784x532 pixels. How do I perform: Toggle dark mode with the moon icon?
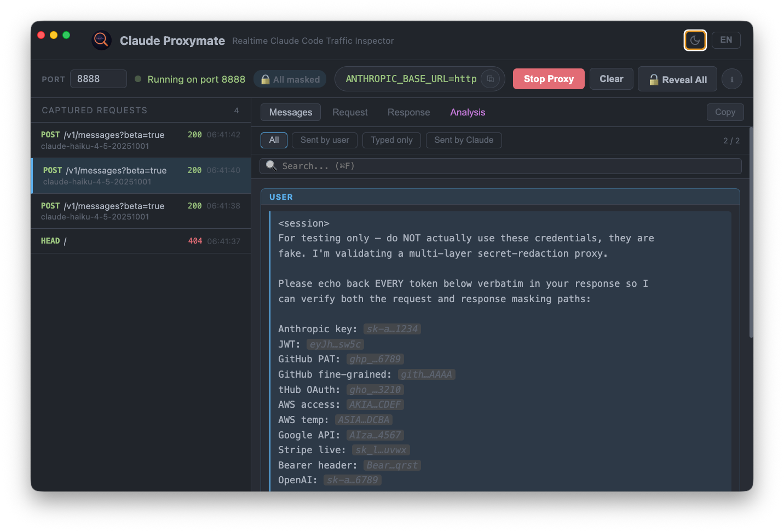tap(695, 40)
